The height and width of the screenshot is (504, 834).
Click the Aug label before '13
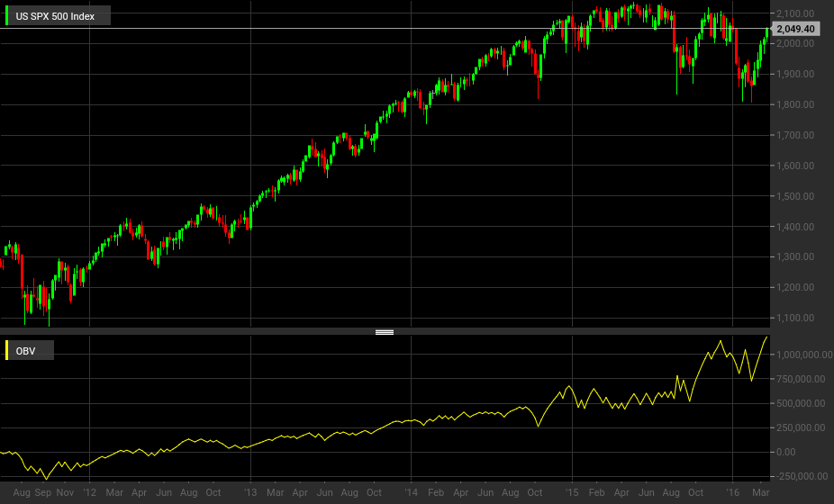click(189, 492)
